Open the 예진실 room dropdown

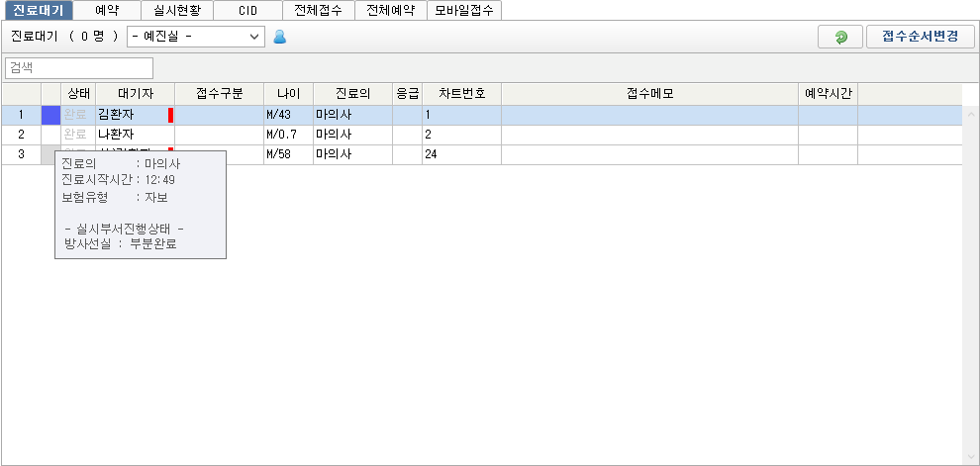pos(196,37)
